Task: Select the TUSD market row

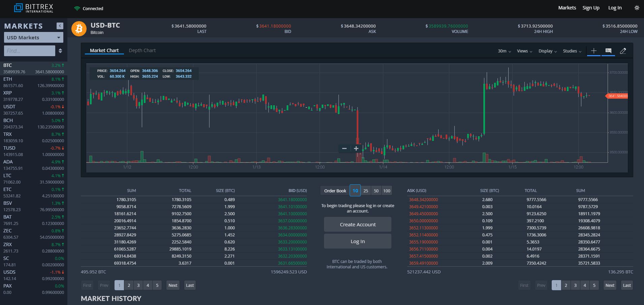Action: (34, 151)
